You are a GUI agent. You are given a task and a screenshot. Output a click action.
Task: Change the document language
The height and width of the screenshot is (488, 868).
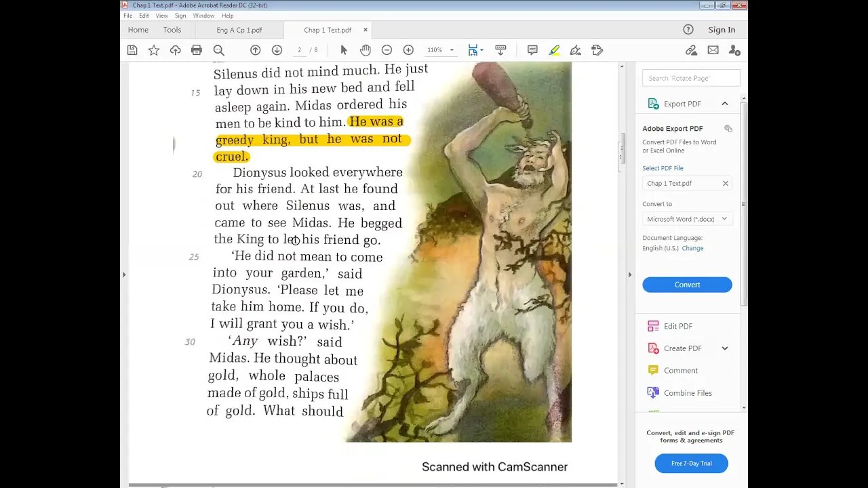pos(692,248)
